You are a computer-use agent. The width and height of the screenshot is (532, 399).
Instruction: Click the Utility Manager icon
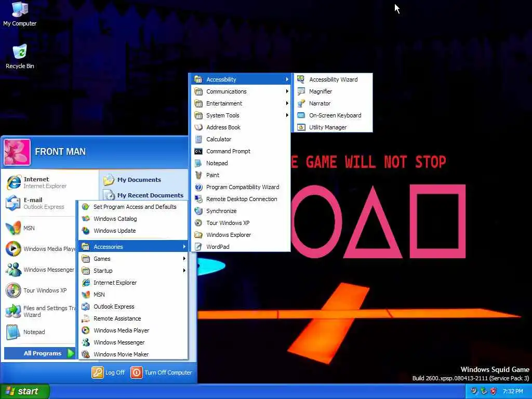click(x=301, y=127)
